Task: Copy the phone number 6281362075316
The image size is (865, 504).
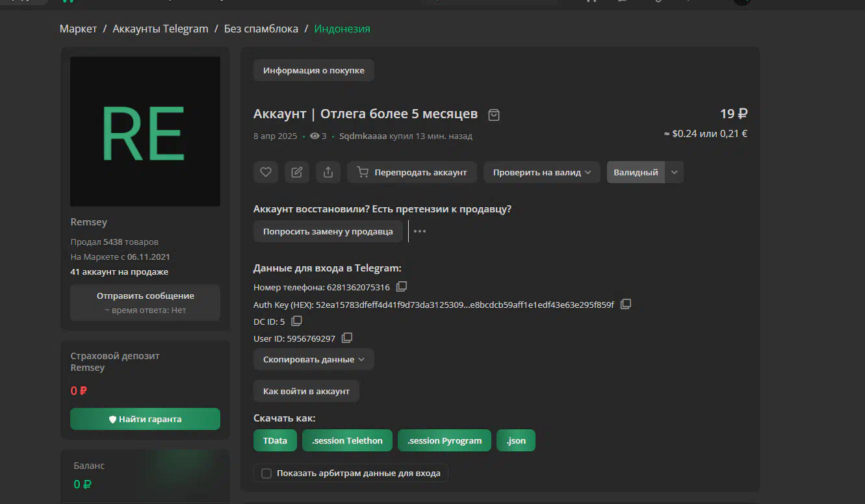Action: click(402, 286)
